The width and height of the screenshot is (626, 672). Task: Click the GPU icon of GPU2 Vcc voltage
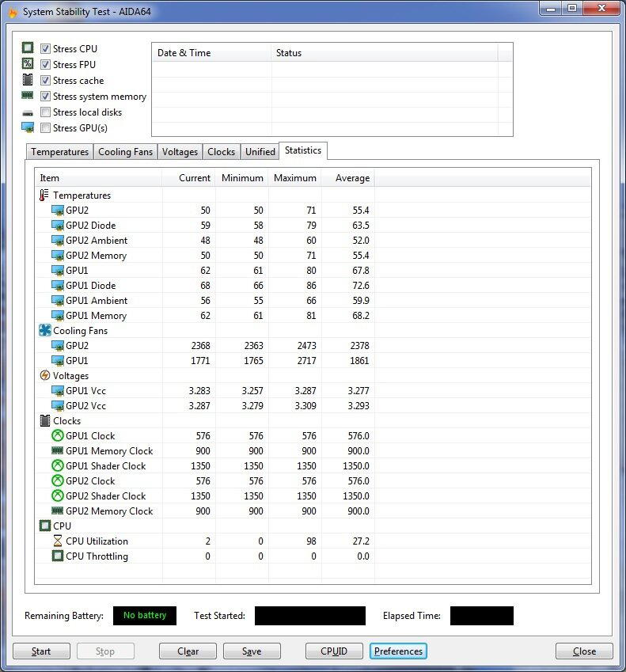58,406
